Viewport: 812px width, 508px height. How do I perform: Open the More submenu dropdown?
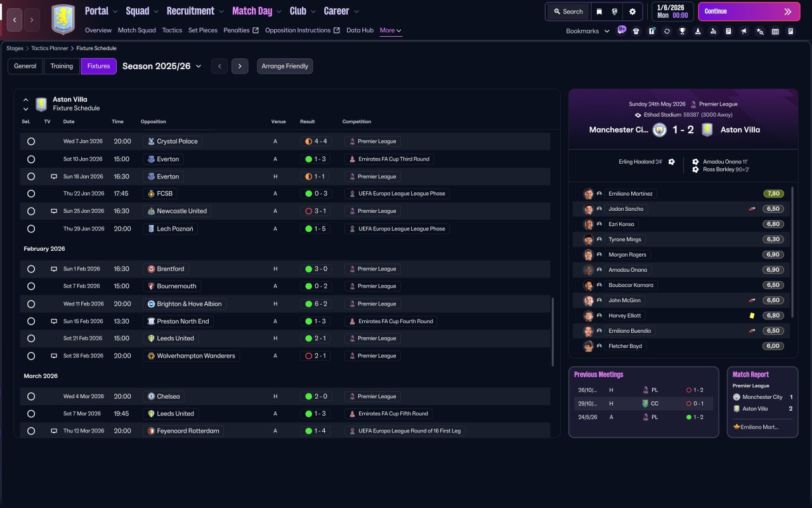coord(390,30)
